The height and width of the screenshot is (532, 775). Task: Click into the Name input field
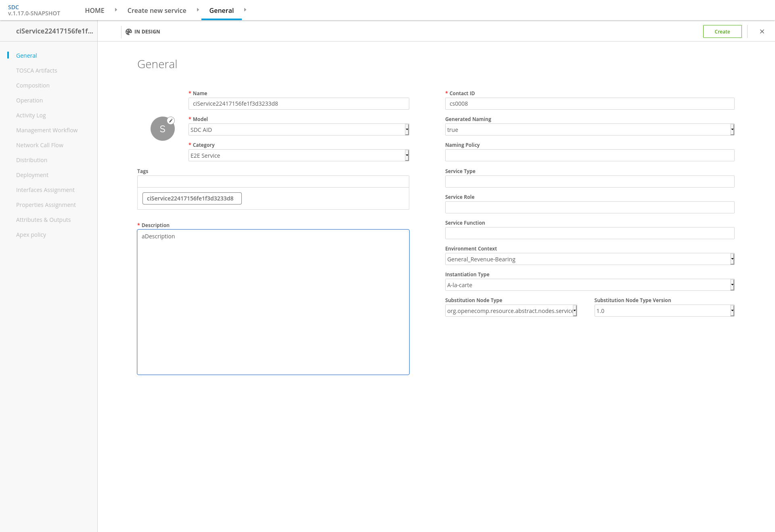tap(299, 104)
